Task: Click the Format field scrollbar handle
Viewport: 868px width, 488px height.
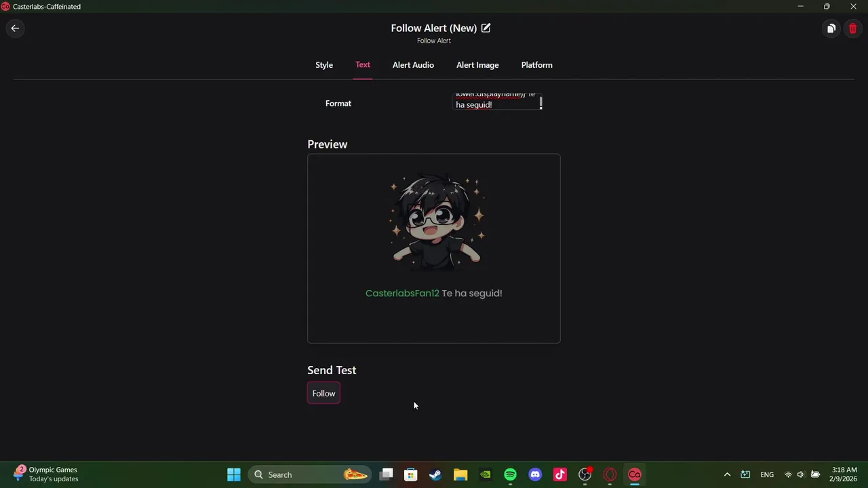Action: (541, 103)
